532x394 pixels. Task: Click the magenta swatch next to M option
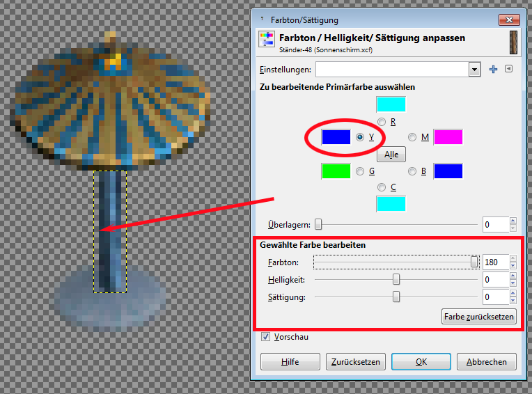click(448, 137)
